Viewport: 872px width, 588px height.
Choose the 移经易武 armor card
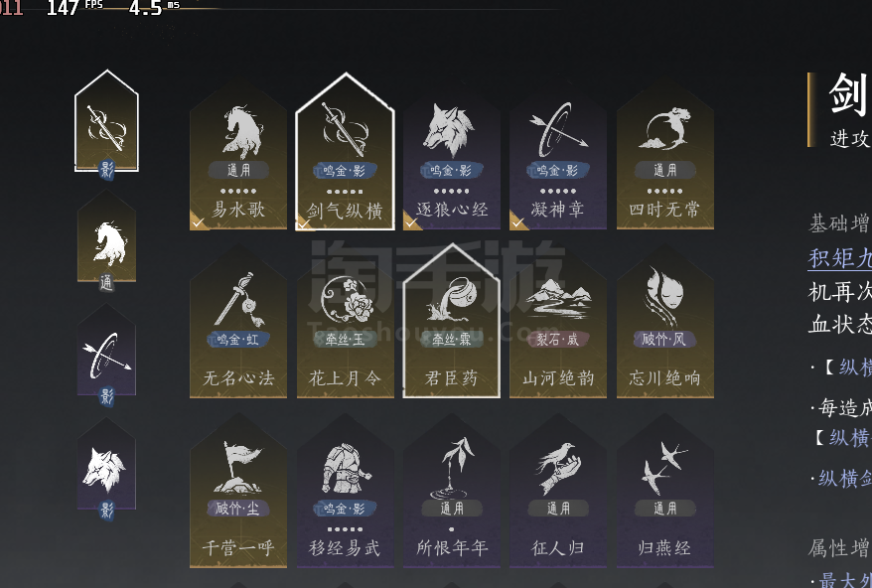pyautogui.click(x=346, y=492)
